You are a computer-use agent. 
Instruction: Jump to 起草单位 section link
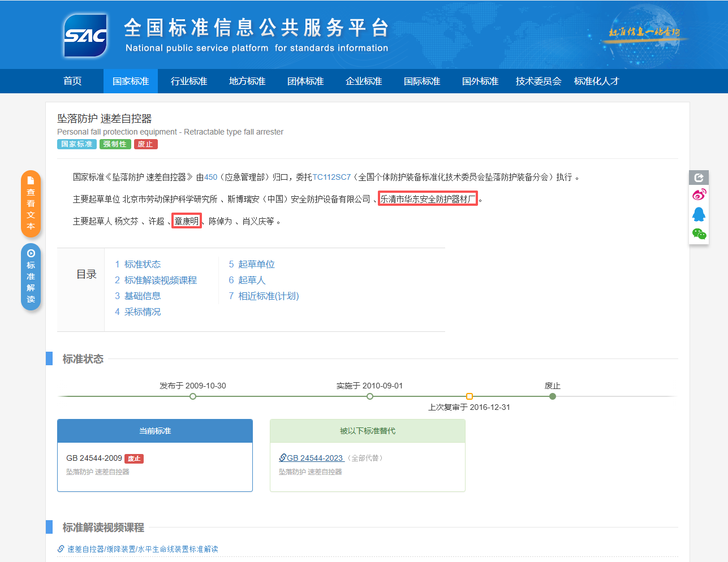tap(256, 264)
